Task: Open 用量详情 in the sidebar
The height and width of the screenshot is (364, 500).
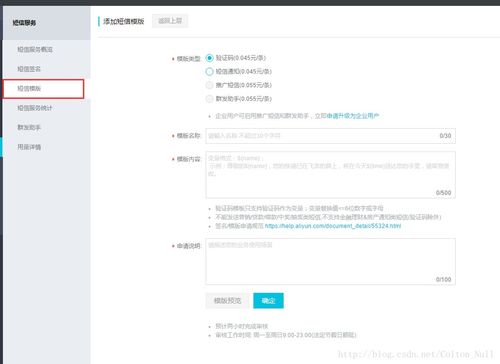Action: [29, 147]
